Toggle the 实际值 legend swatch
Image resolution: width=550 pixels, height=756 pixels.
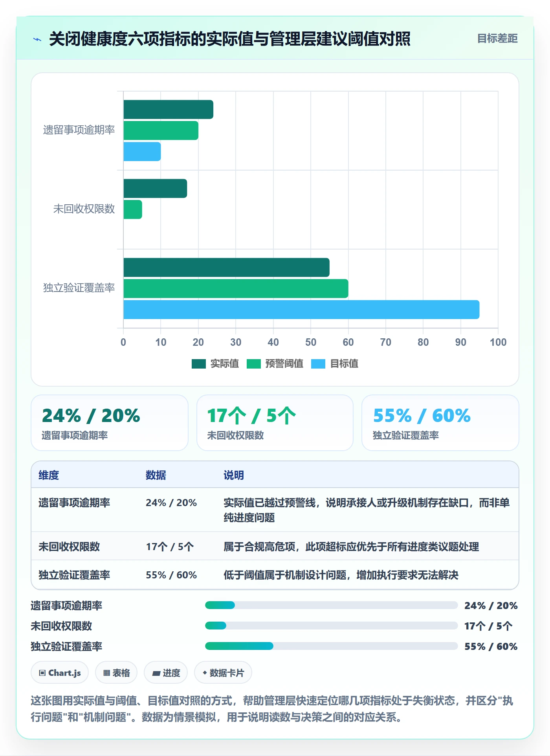pos(199,364)
